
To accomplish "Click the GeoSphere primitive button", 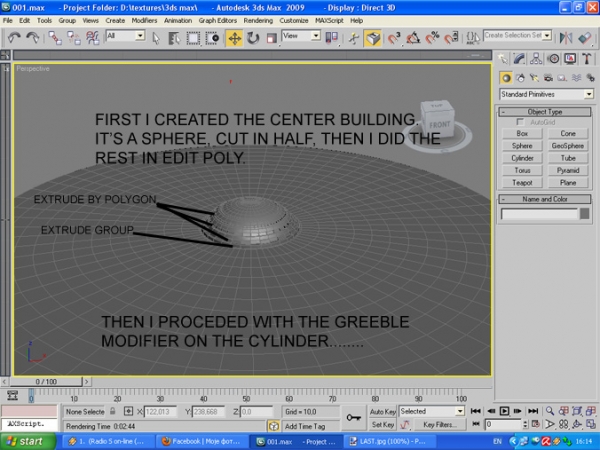I will pyautogui.click(x=568, y=146).
